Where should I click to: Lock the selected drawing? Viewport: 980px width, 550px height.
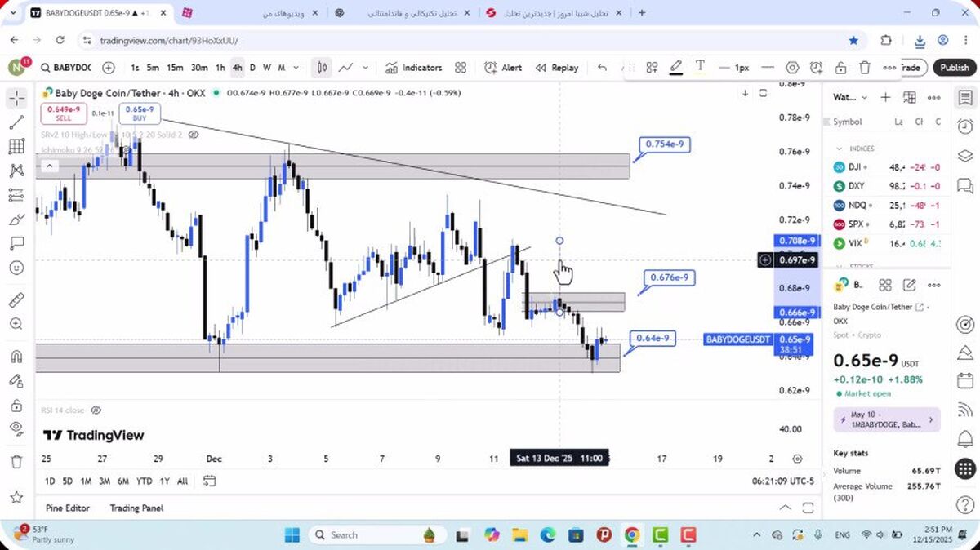pyautogui.click(x=840, y=68)
